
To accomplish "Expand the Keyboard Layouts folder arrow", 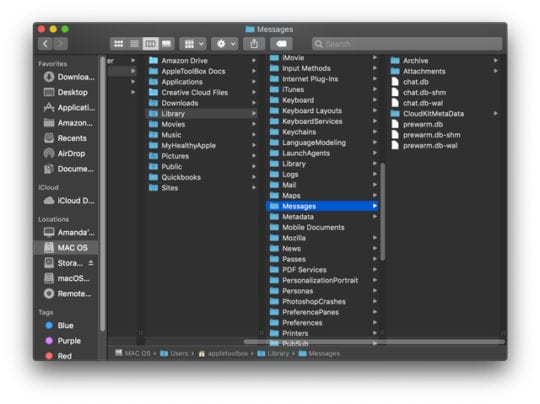I will pyautogui.click(x=375, y=111).
